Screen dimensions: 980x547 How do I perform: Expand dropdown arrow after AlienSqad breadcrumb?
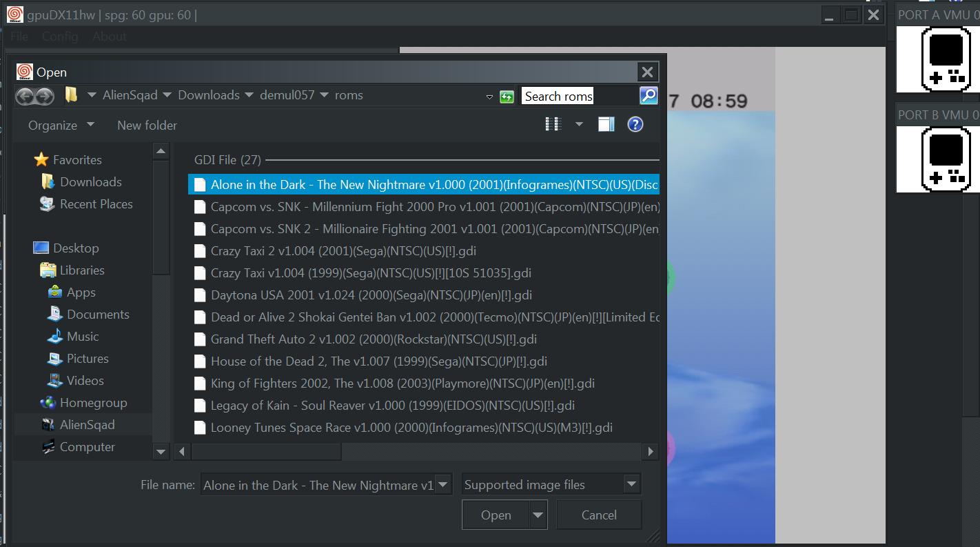pos(167,95)
